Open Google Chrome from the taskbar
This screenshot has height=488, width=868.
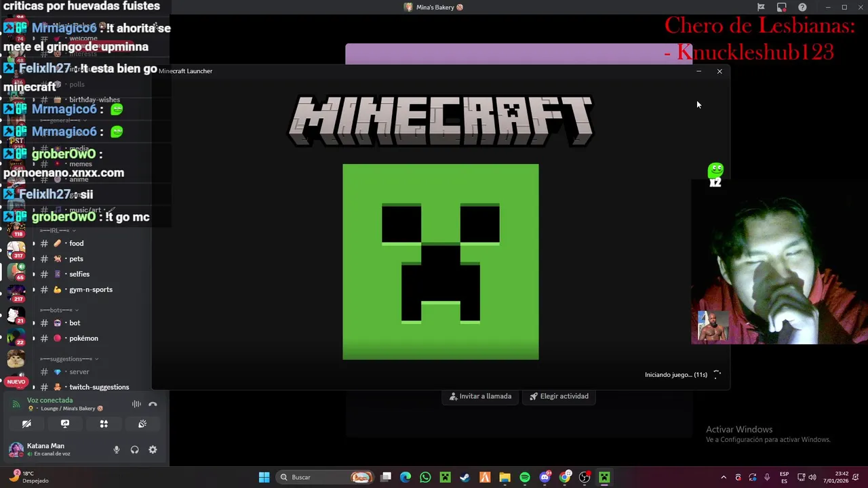click(x=565, y=477)
